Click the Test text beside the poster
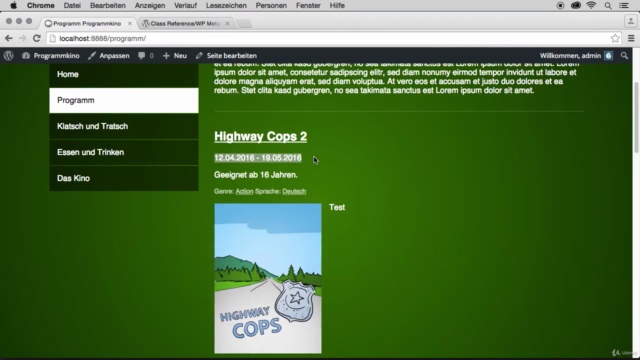This screenshot has height=360, width=640. pyautogui.click(x=337, y=207)
